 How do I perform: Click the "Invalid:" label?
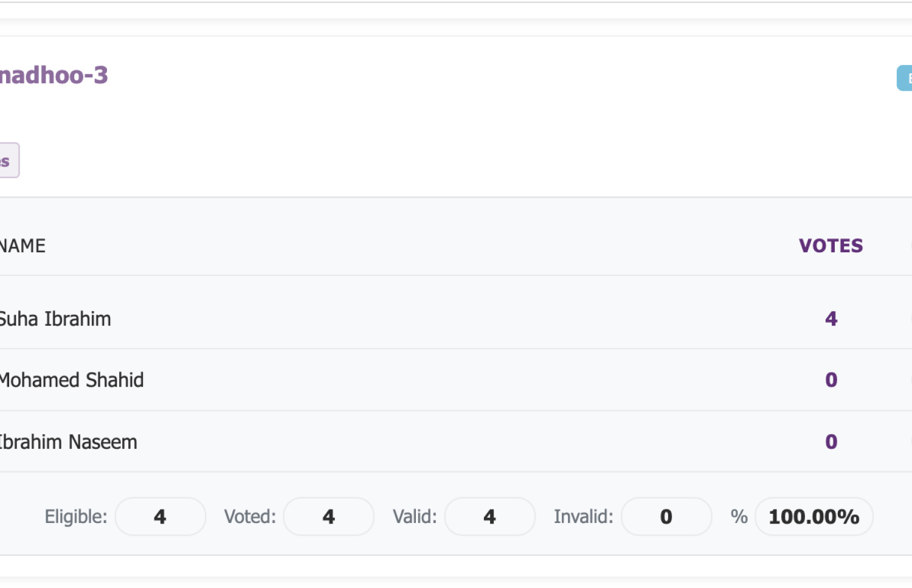(x=583, y=517)
